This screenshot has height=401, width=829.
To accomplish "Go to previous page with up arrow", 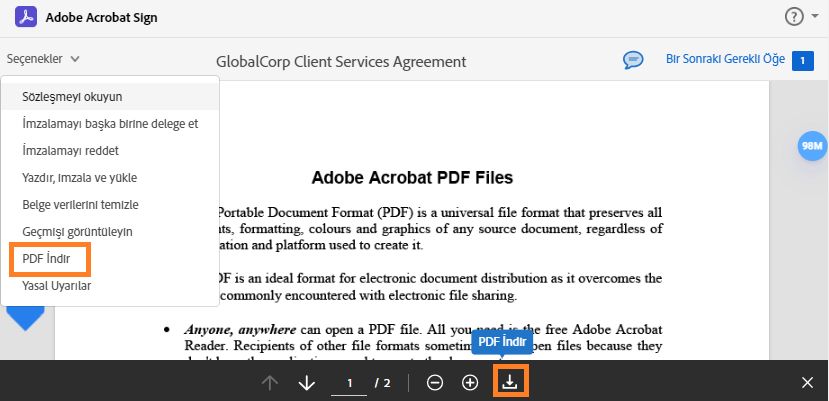I will 270,383.
